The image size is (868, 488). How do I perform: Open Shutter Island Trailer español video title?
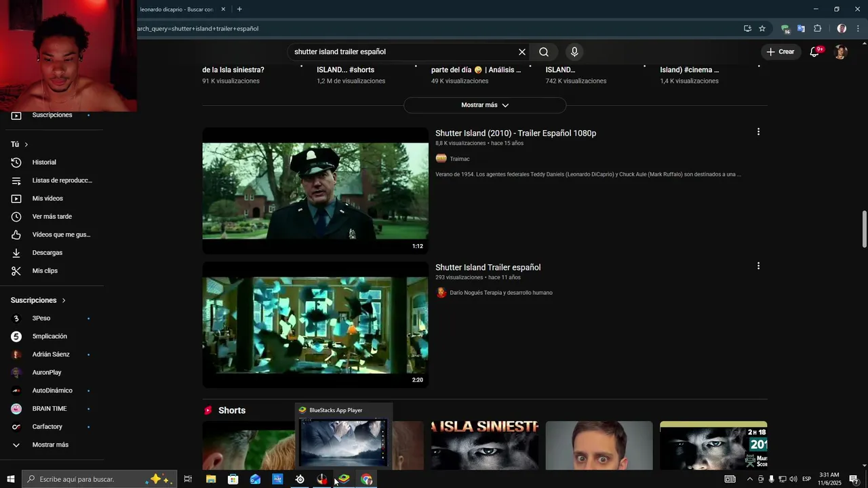(x=488, y=268)
